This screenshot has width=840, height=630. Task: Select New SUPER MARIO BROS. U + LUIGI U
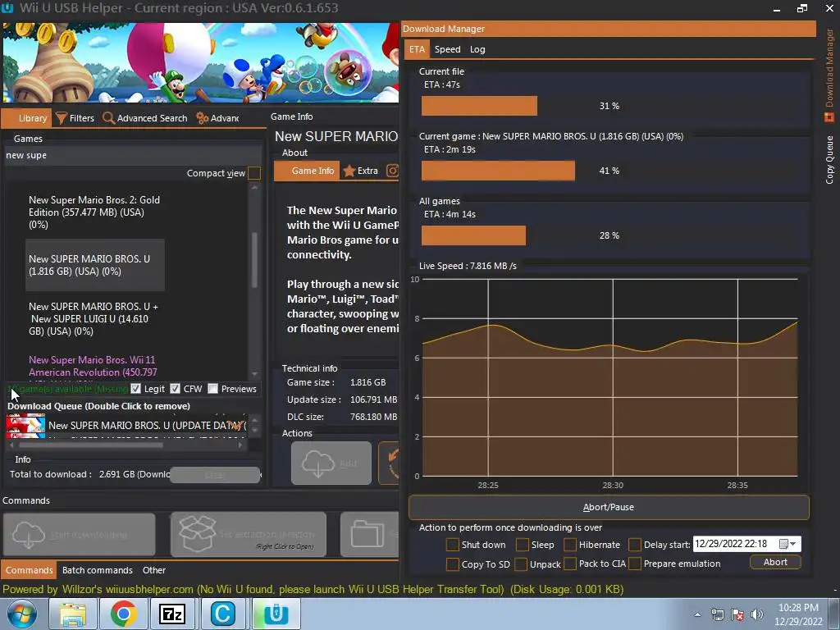94,319
